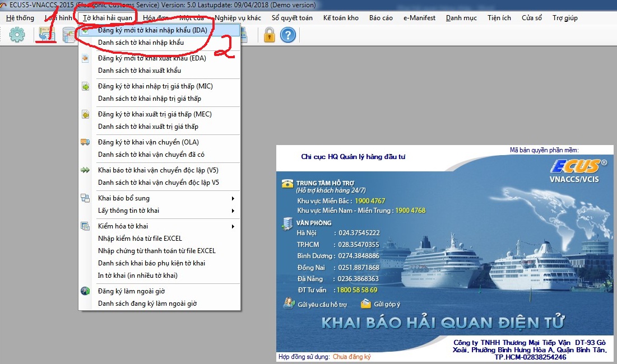The height and width of the screenshot is (364, 617).
Task: Click the yellow padlock toolbar icon
Action: (x=269, y=35)
